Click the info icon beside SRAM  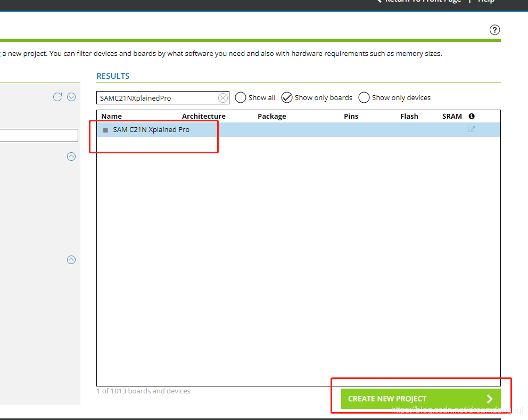[472, 116]
